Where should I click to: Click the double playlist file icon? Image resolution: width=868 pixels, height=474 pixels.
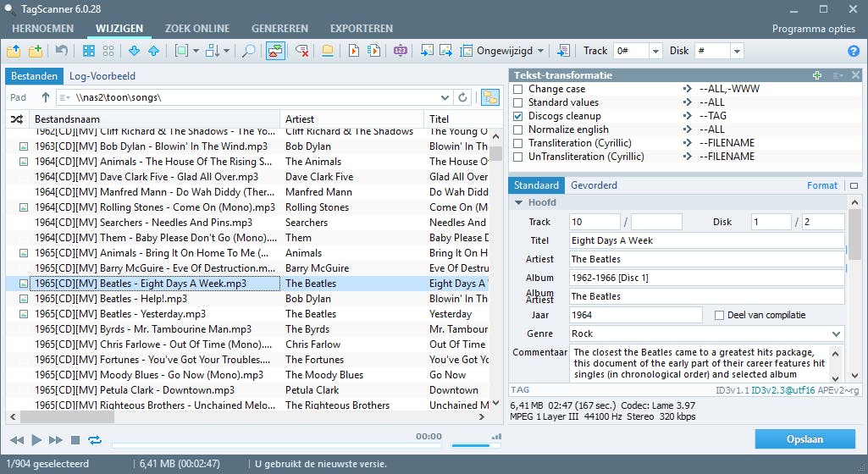373,51
